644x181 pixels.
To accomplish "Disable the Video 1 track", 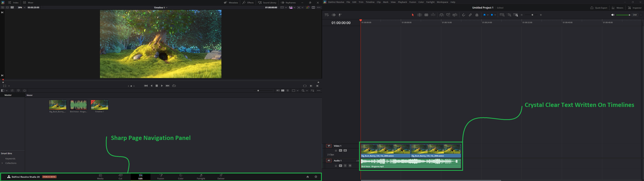I will coord(345,150).
